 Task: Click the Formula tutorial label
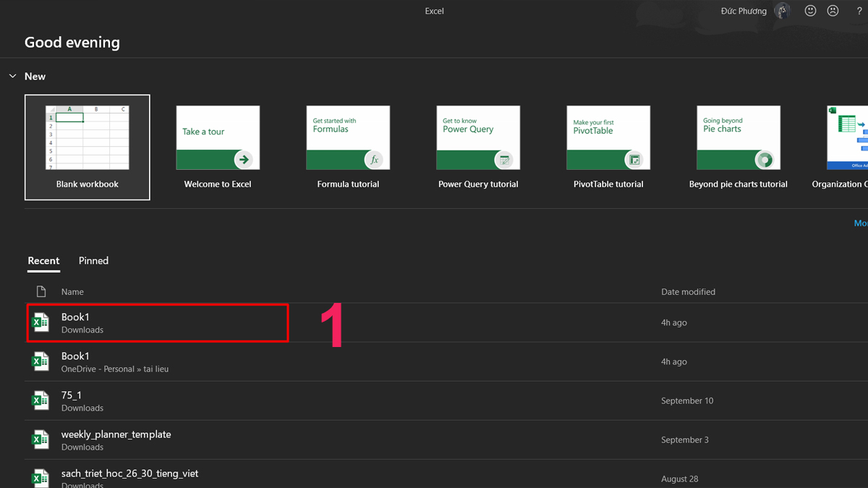point(348,184)
